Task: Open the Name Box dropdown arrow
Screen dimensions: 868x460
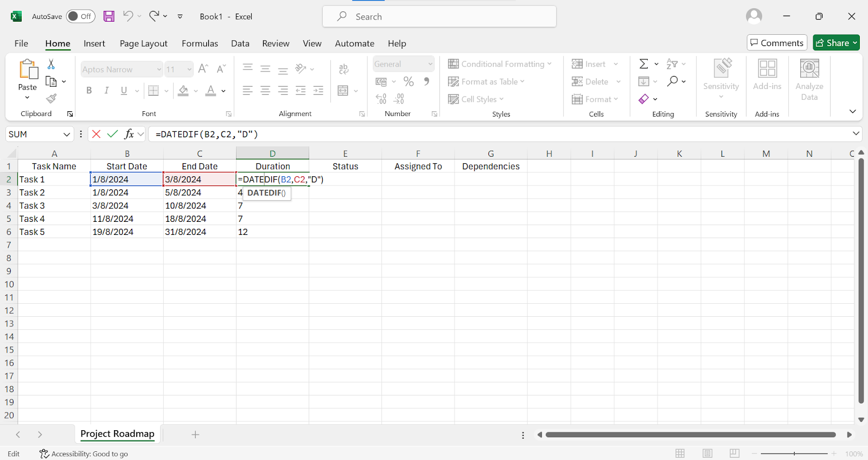Action: click(67, 134)
